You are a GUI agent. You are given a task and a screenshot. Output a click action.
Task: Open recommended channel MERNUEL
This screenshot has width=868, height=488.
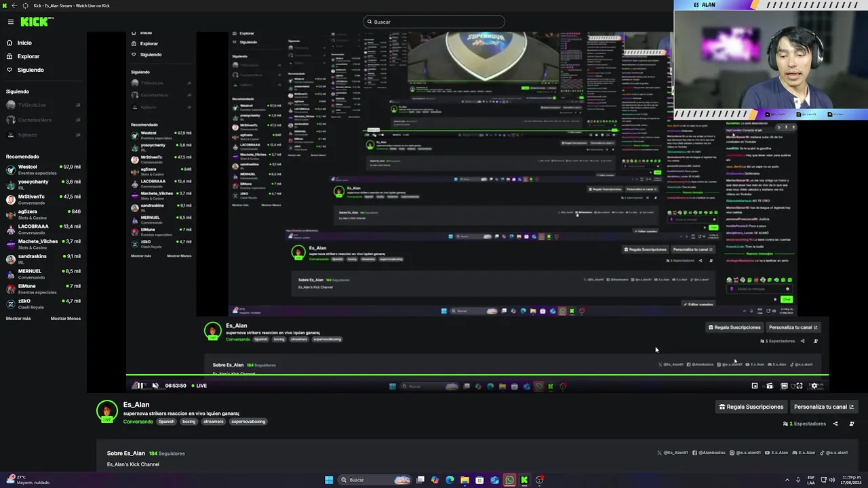coord(43,274)
